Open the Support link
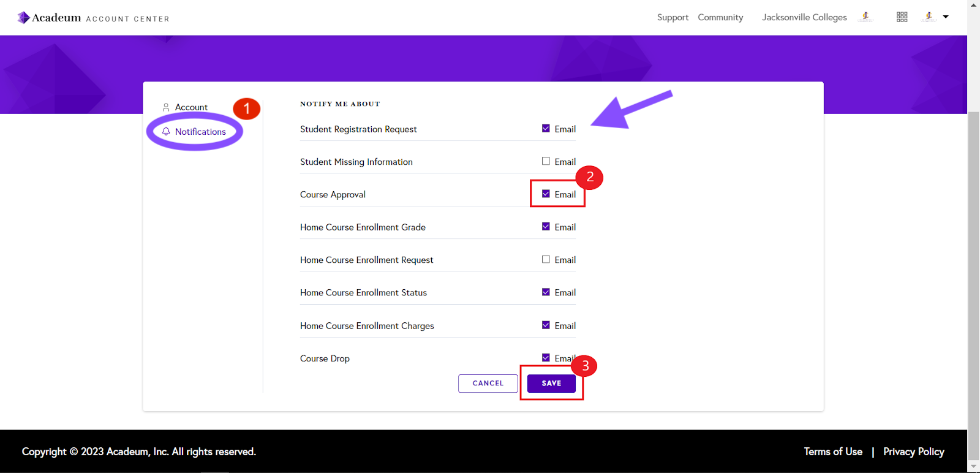980x473 pixels. (673, 17)
